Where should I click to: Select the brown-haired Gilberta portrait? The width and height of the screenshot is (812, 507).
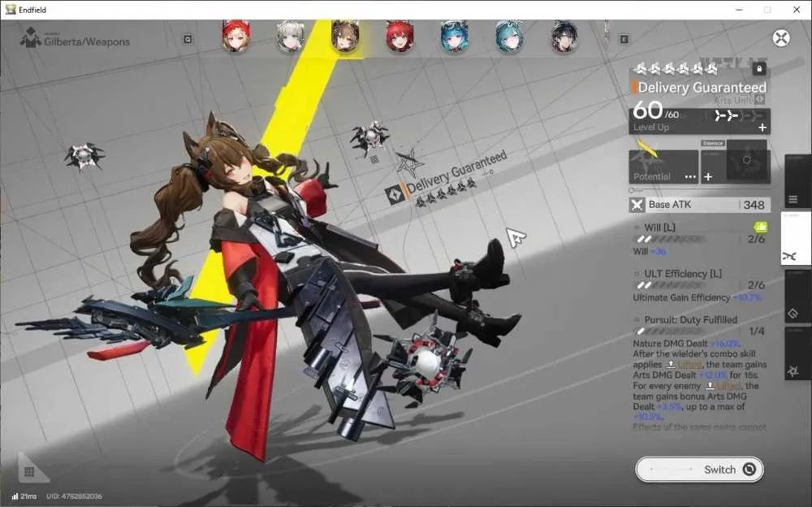click(x=345, y=37)
